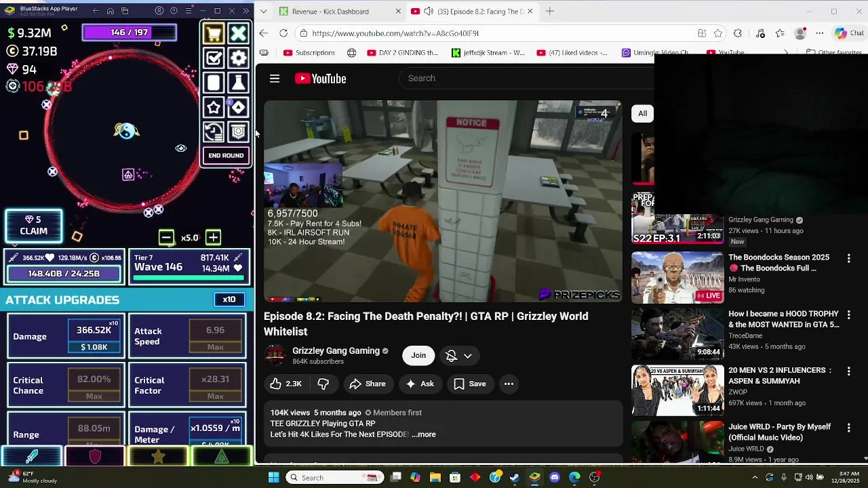This screenshot has height=488, width=868.
Task: Add this page to favorites star
Action: coord(718,33)
